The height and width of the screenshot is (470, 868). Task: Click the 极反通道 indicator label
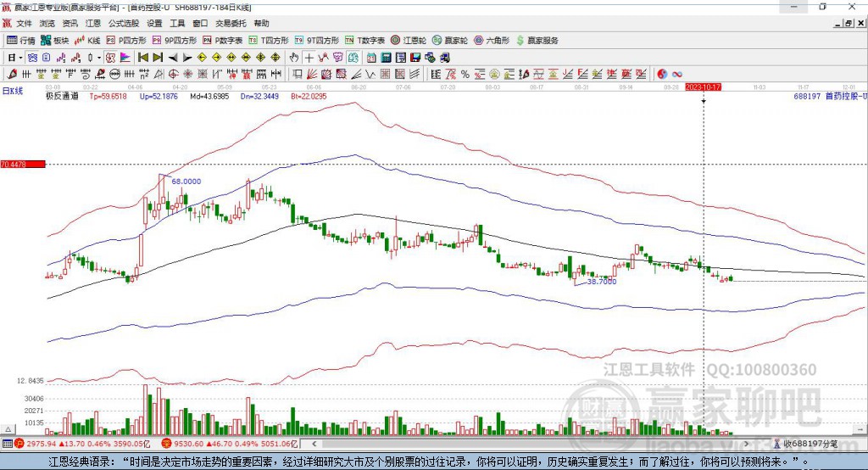62,96
